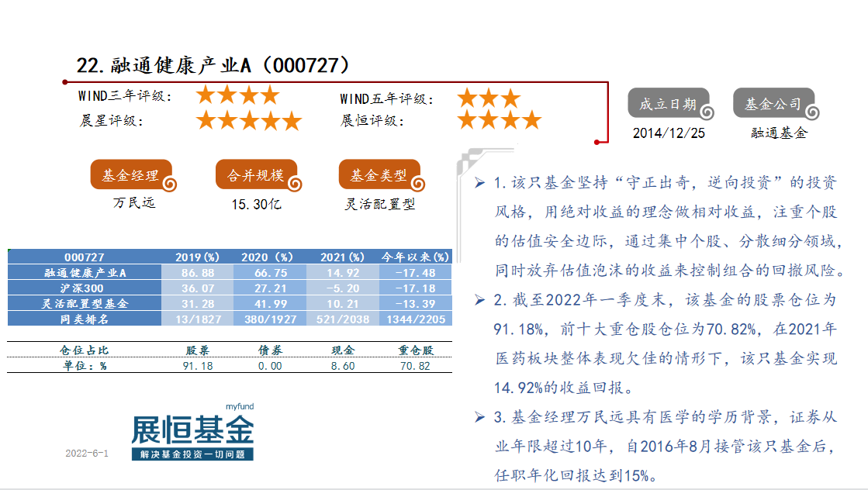Click the date 2022-6-1 beside the logo
868x490 pixels.
click(87, 454)
